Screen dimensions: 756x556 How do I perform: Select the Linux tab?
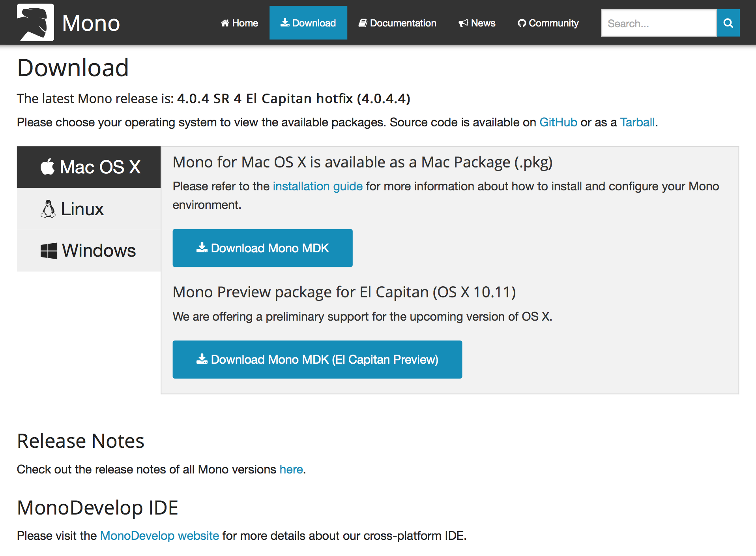click(x=89, y=209)
